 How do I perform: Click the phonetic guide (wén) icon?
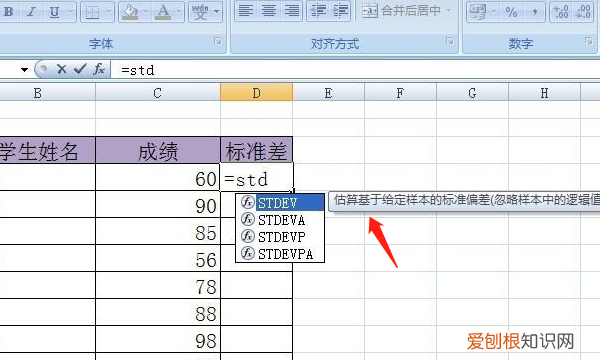(x=200, y=12)
